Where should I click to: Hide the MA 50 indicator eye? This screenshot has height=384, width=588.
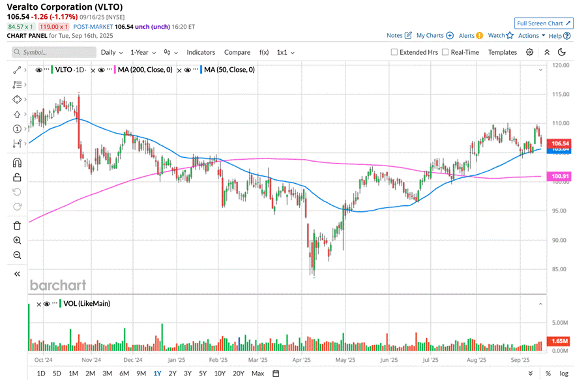[188, 70]
